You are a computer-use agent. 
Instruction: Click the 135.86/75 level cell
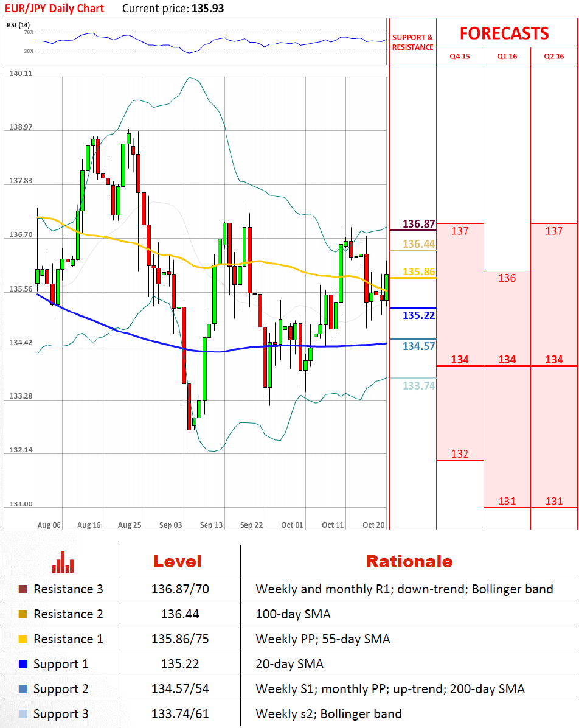[180, 639]
